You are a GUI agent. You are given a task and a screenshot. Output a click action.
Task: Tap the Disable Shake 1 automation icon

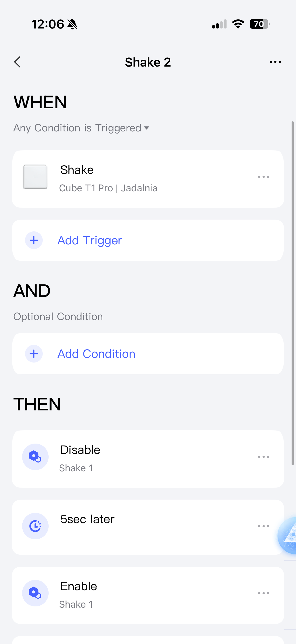[x=35, y=457]
